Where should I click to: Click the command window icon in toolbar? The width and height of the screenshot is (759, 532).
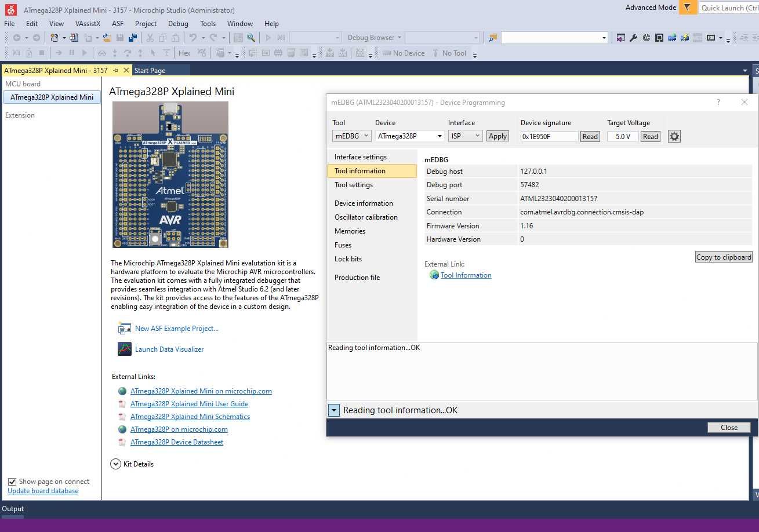(711, 38)
